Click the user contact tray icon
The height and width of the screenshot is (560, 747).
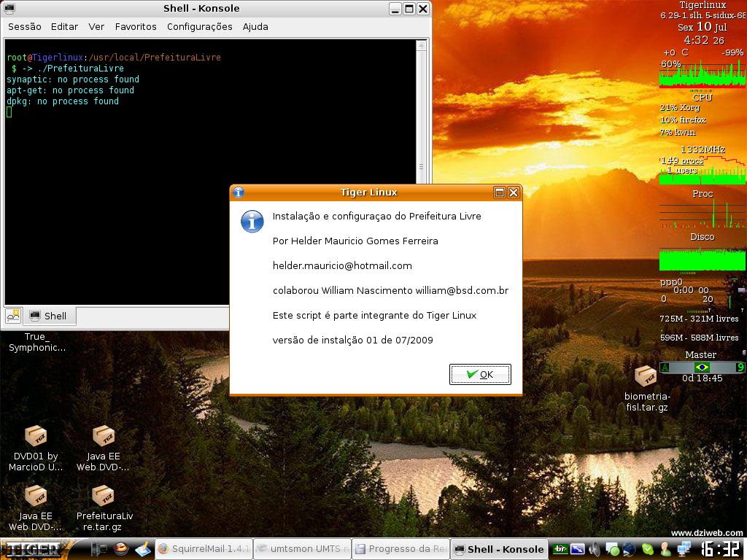point(665,549)
